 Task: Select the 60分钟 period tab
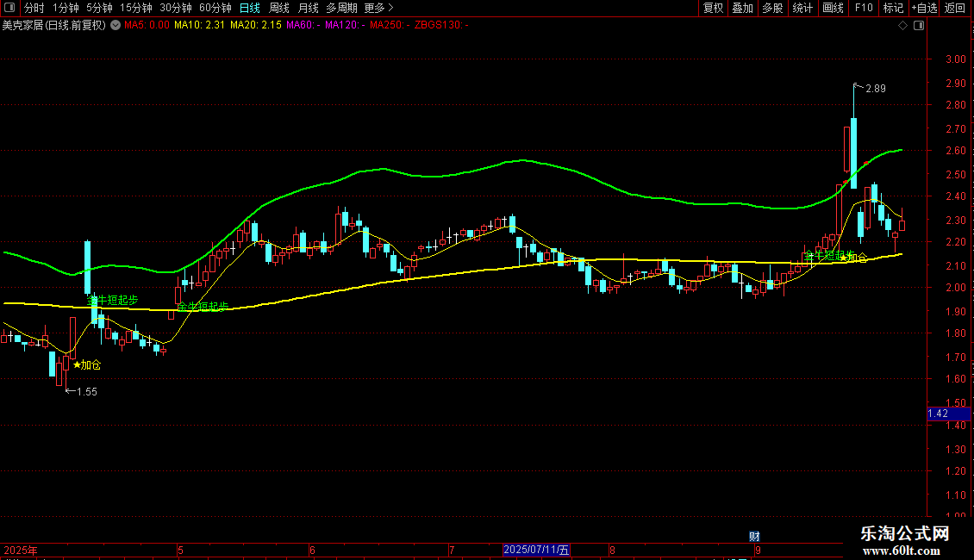215,8
